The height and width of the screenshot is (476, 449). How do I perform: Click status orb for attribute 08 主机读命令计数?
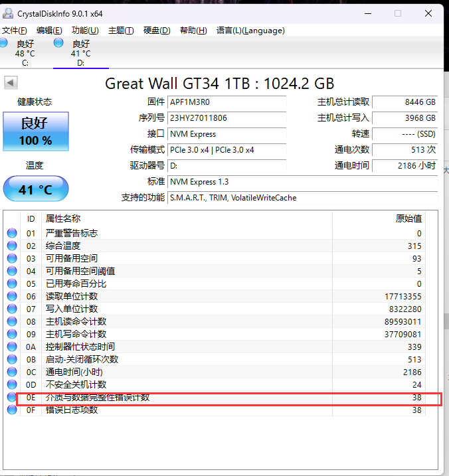pyautogui.click(x=12, y=321)
